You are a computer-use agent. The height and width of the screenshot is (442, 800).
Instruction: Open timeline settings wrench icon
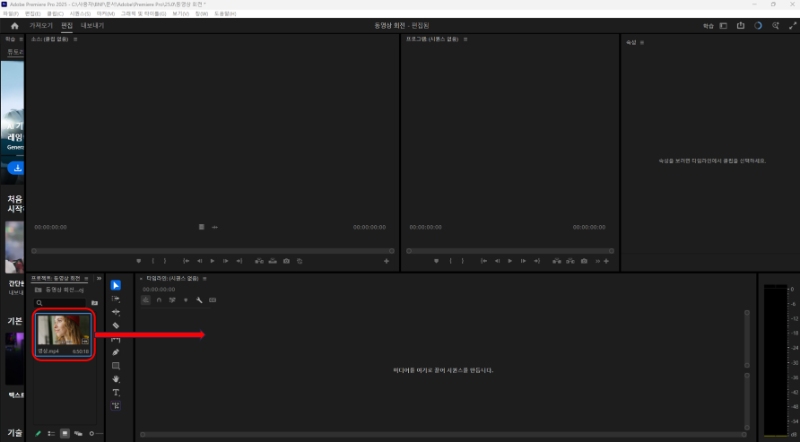[x=200, y=299]
